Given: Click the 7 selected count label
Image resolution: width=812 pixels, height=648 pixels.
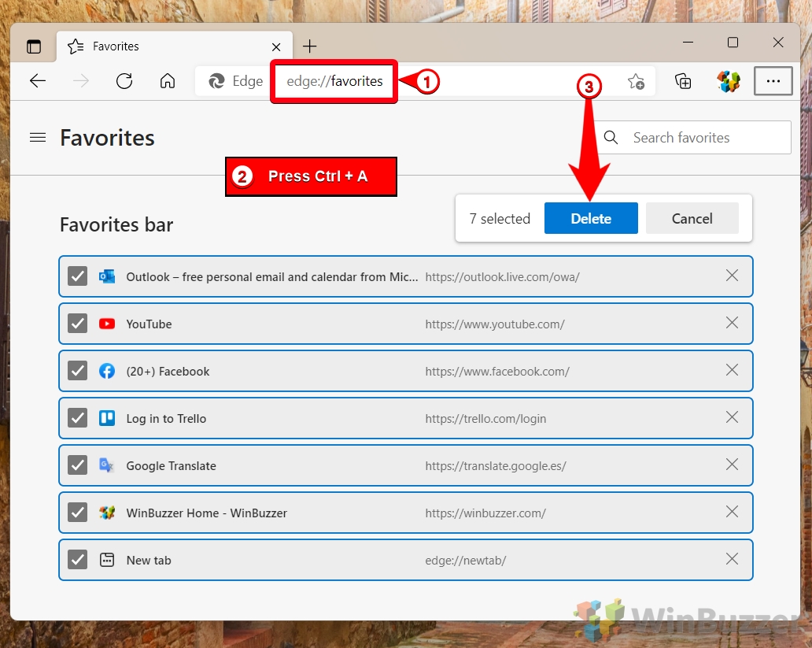Looking at the screenshot, I should click(500, 218).
